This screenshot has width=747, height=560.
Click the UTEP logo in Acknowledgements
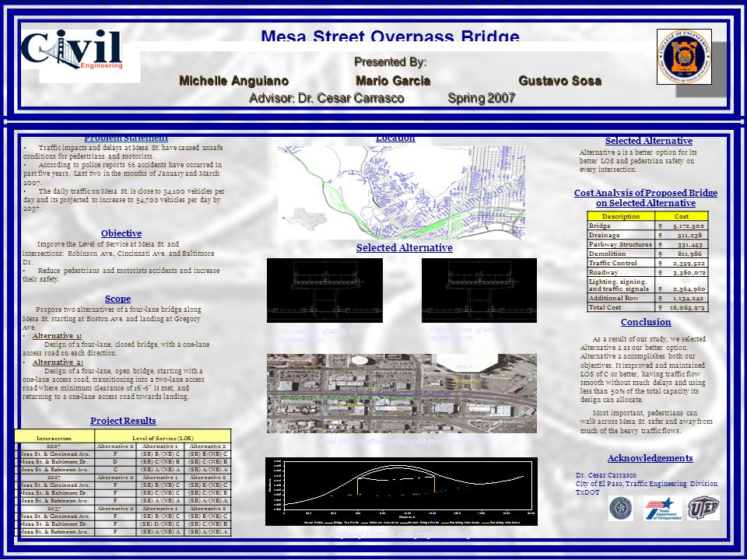point(703,508)
